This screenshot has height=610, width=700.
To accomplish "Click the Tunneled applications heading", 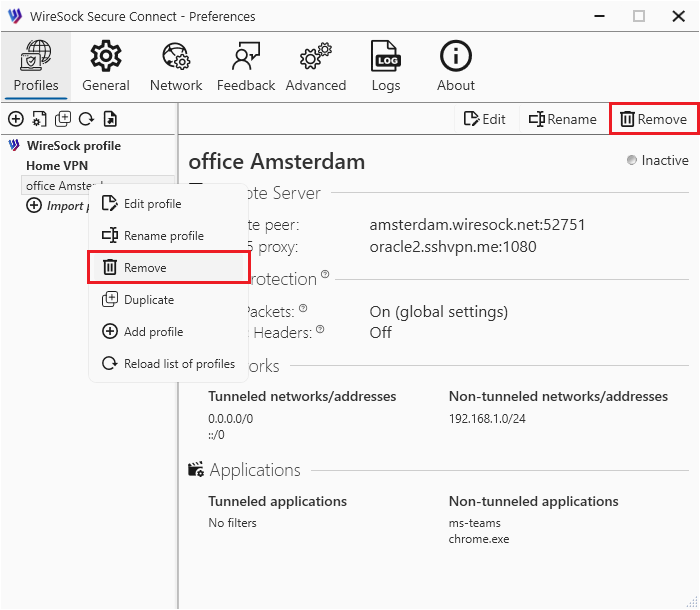I will tap(277, 501).
